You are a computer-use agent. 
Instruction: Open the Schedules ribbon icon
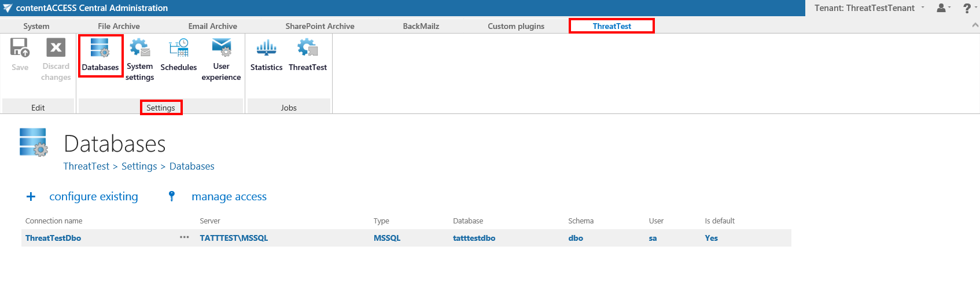tap(179, 48)
